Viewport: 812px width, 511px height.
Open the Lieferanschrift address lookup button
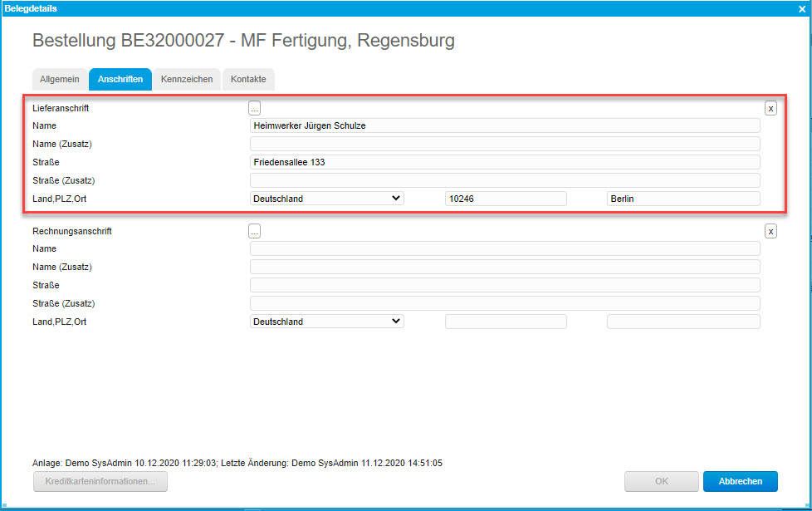(255, 108)
